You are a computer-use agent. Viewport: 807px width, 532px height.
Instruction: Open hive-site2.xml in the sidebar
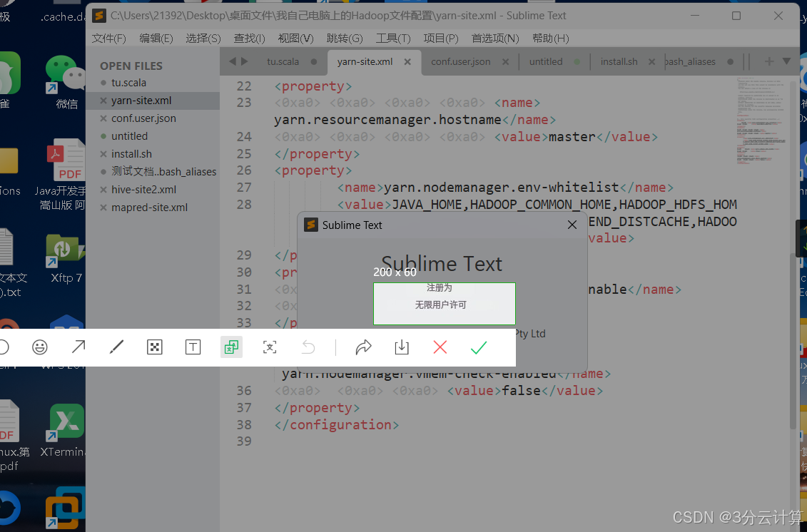click(143, 190)
